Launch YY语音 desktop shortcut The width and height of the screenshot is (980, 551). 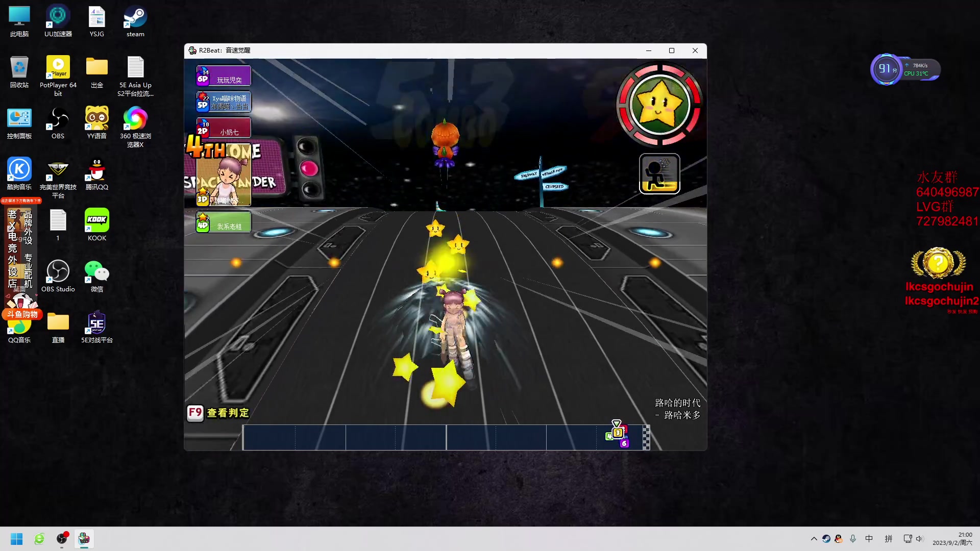(x=97, y=123)
